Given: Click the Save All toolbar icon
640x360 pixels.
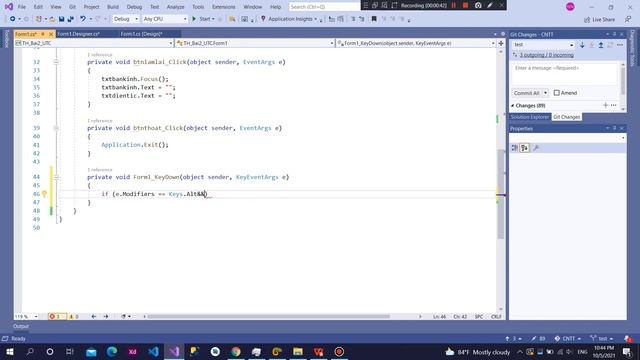Looking at the screenshot, I should tap(71, 19).
